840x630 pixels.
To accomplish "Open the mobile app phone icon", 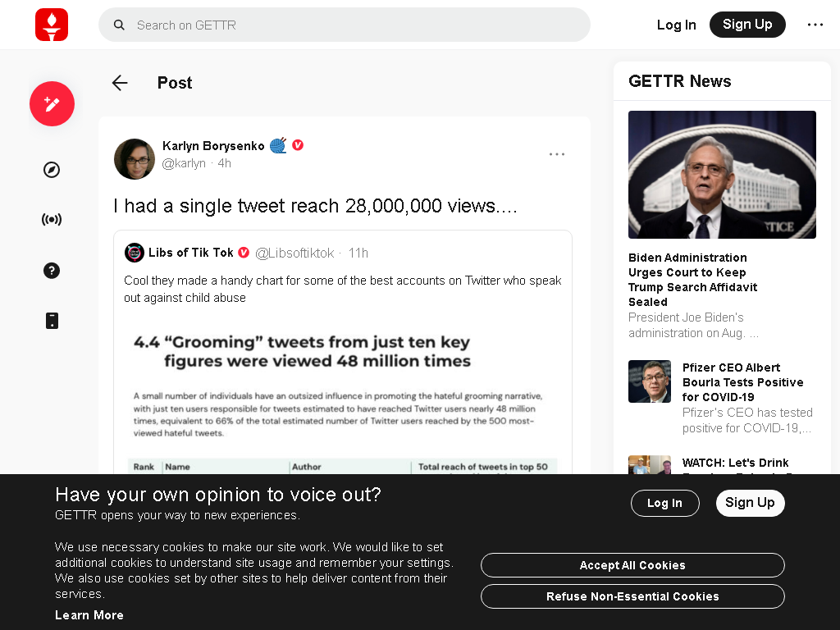I will click(52, 321).
